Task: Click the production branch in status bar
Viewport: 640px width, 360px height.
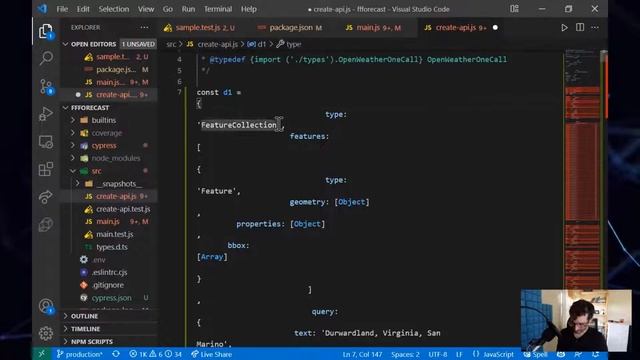Action: pos(80,354)
